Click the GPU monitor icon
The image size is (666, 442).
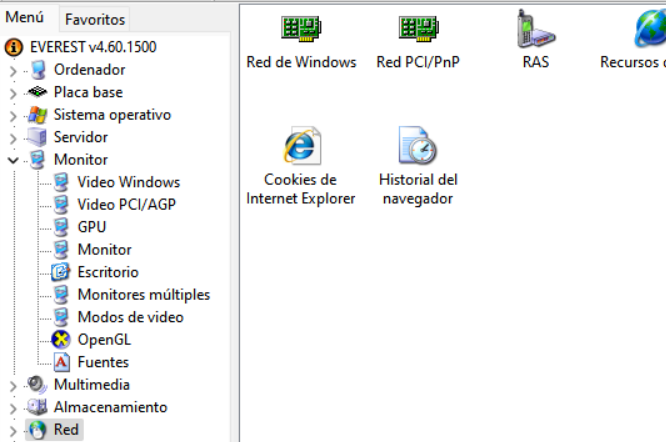[61, 227]
